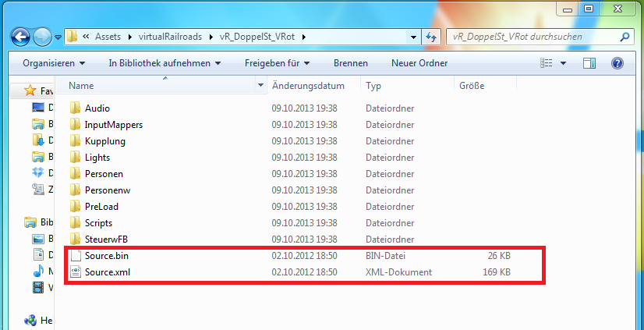Screen dimensions: 644x330
Task: Click vR_DoppelSt_VRot in the address path
Action: point(257,37)
